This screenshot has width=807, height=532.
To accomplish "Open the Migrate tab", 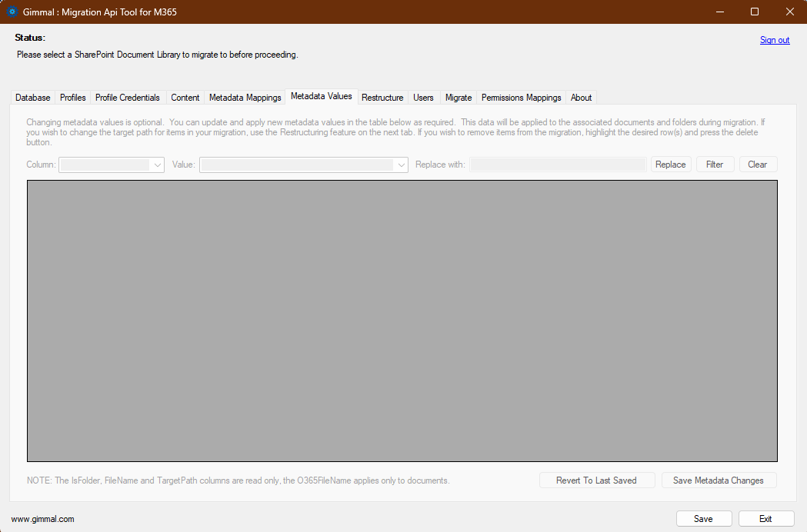I will [x=458, y=97].
